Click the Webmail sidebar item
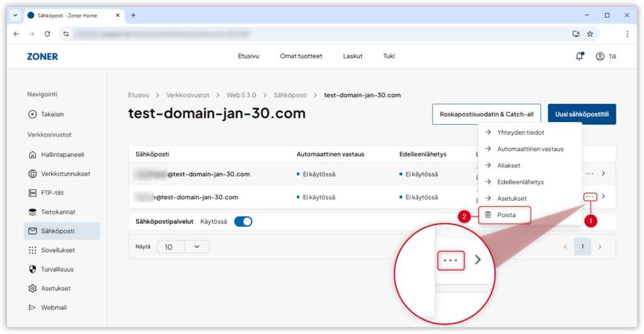Viewport: 644px width, 334px height. 53,308
